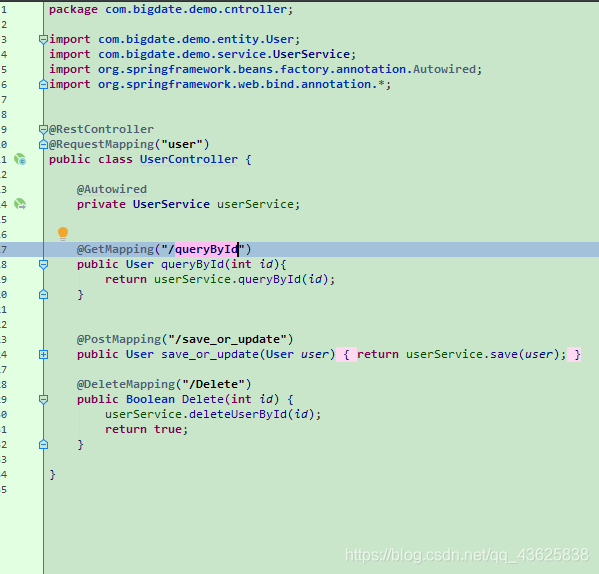Image resolution: width=599 pixels, height=574 pixels.
Task: Click the autowired dependency gutter icon beside userService
Action: [20, 204]
